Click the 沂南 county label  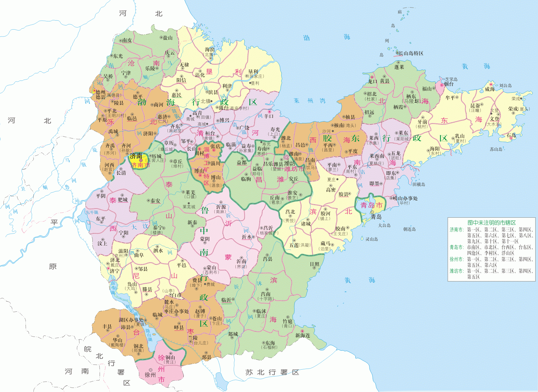[x=241, y=261]
